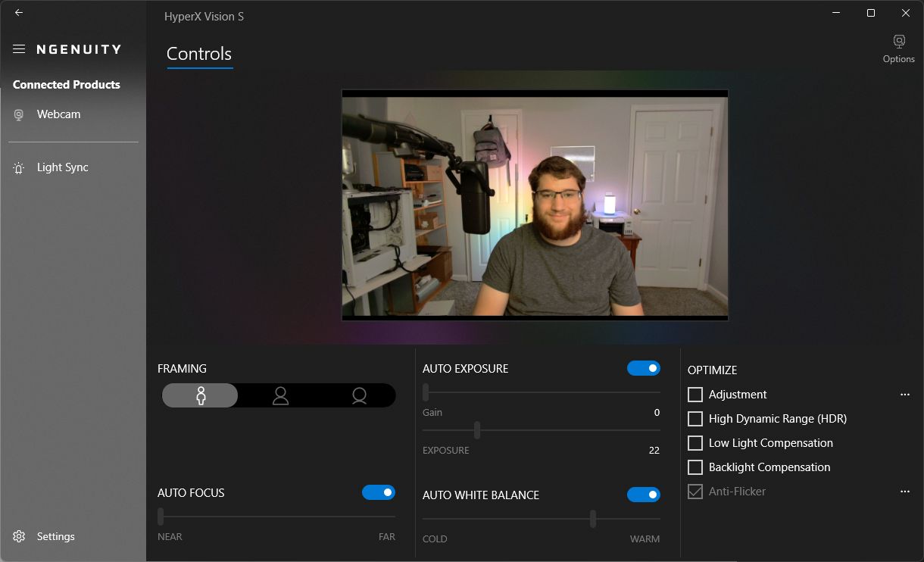Enable Backlight Compensation checkbox
This screenshot has height=562, width=924.
tap(695, 467)
